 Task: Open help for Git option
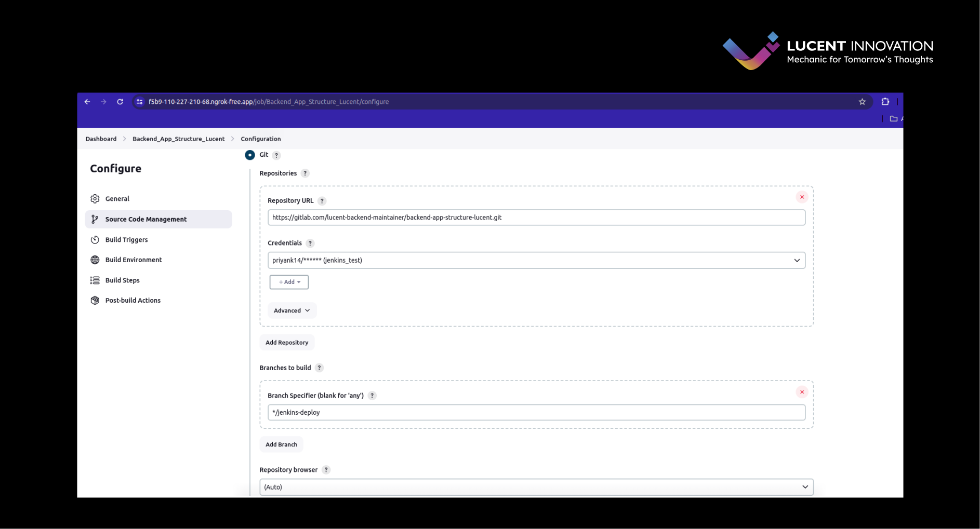(276, 155)
